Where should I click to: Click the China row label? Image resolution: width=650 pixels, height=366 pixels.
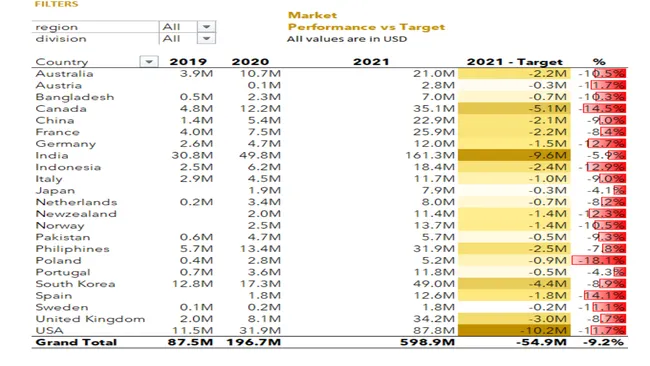55,120
